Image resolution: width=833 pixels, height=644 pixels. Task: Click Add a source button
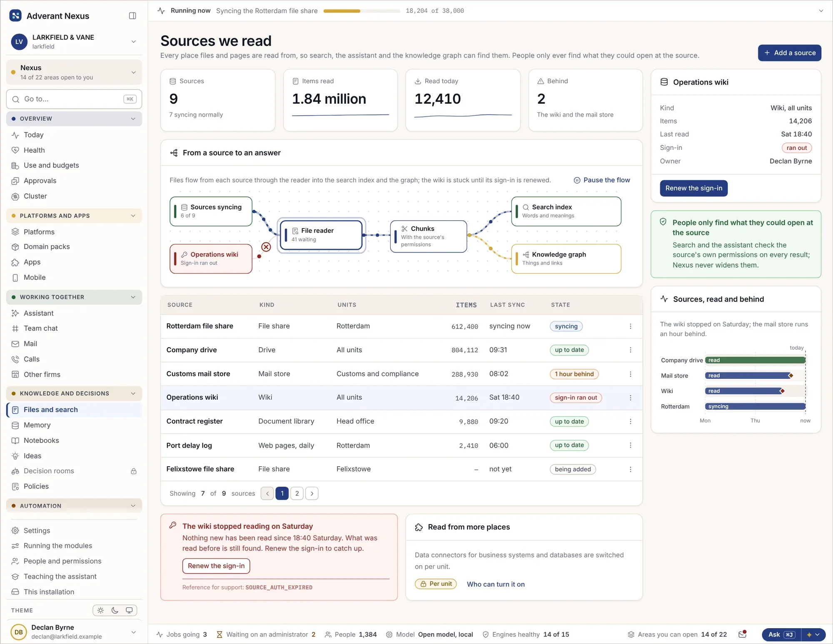click(789, 53)
